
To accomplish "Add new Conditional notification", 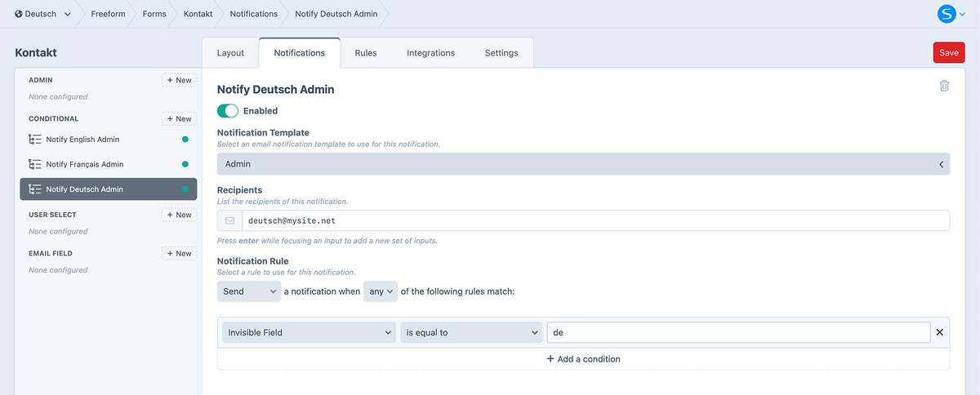I will tap(179, 118).
